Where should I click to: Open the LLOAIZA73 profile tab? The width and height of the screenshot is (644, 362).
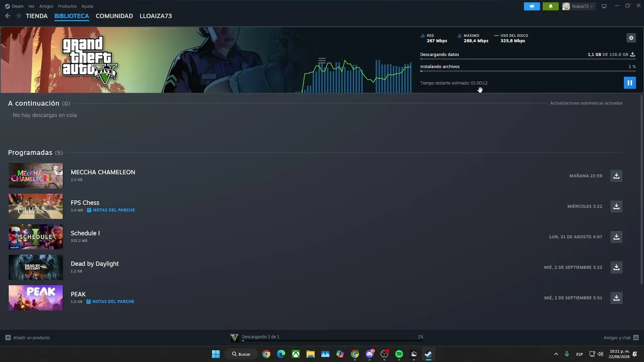(x=156, y=16)
